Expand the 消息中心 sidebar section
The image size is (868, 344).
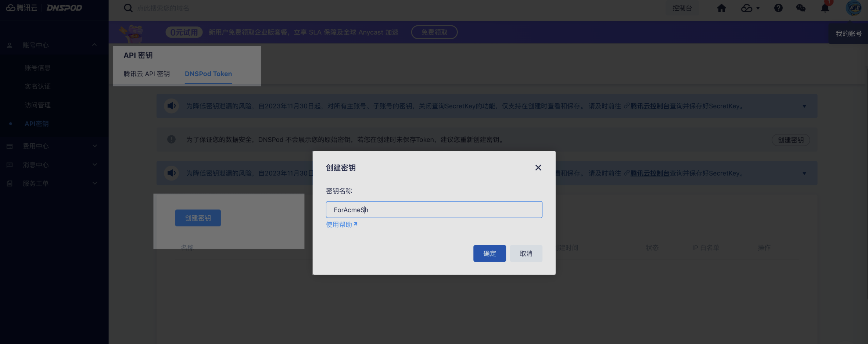pos(94,165)
